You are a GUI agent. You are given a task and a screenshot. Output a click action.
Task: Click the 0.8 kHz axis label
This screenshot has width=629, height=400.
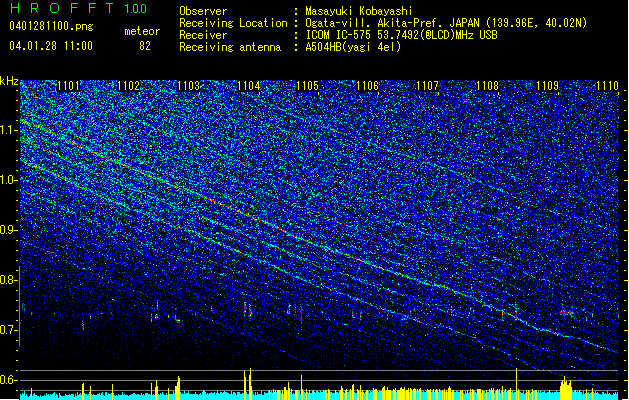click(x=9, y=280)
